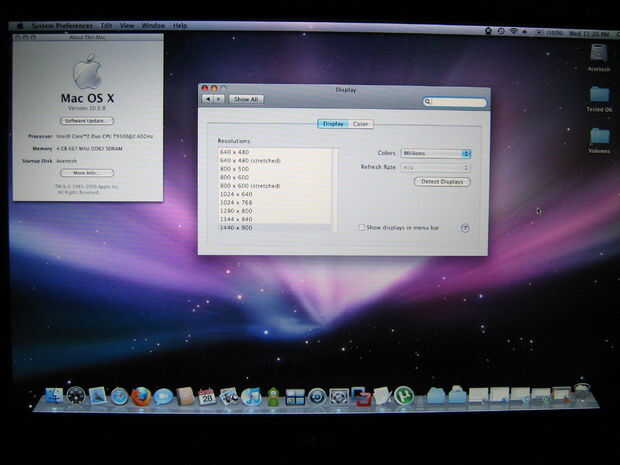Click the System Preferences search field
Viewport: 620px width, 465px height.
pos(455,102)
